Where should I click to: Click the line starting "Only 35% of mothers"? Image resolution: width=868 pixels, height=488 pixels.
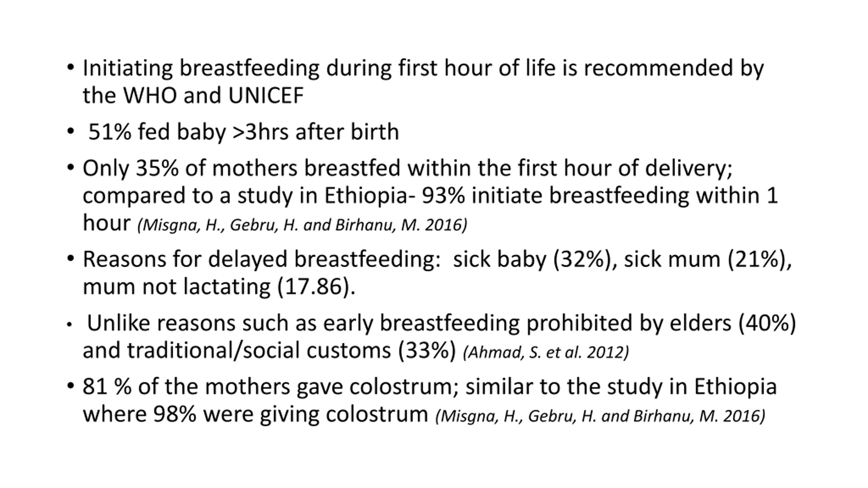pos(407,168)
